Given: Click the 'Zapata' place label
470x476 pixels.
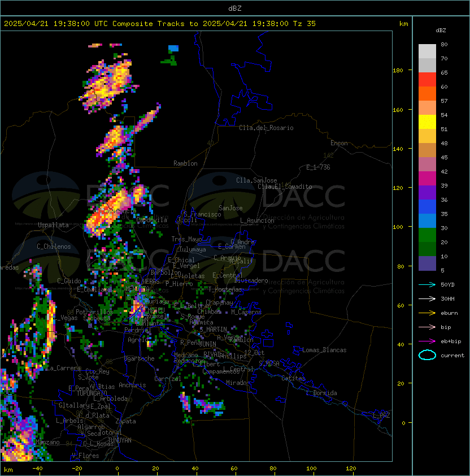Looking at the screenshot, I should pyautogui.click(x=125, y=421).
